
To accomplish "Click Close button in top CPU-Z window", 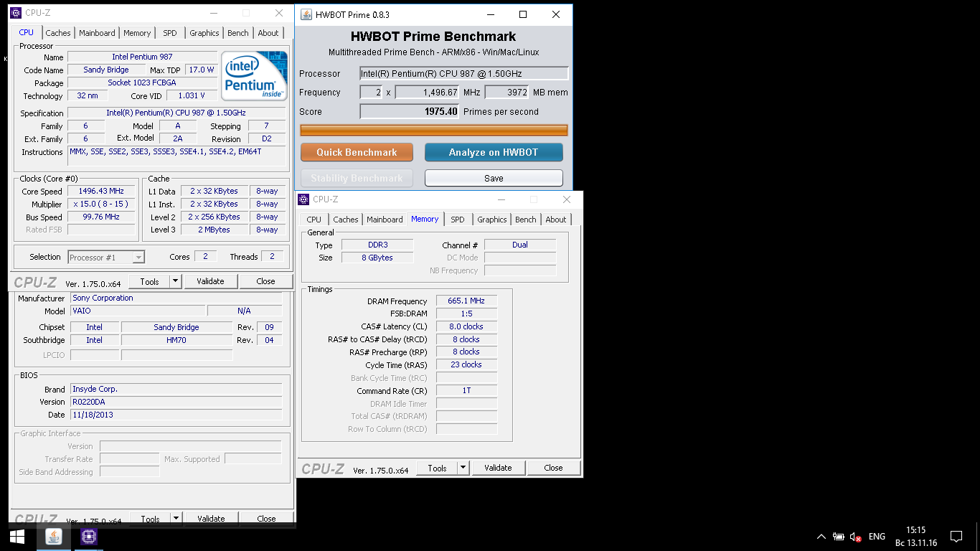I will [x=265, y=281].
